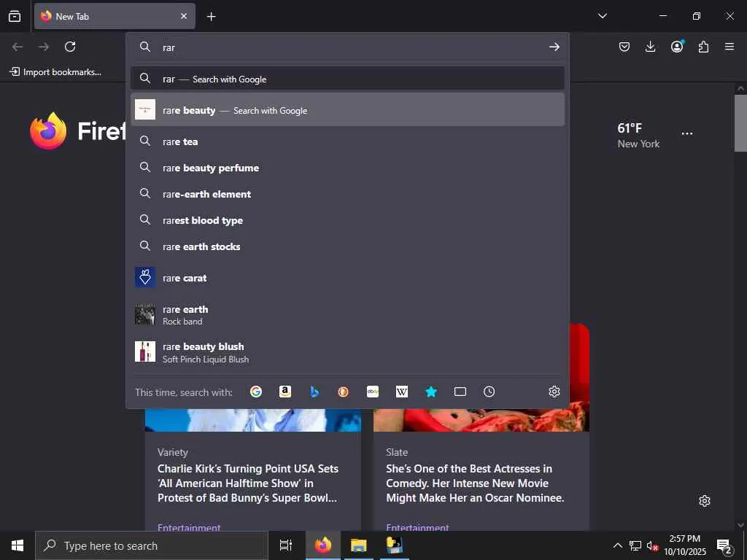Go back with the back arrow

tap(18, 47)
